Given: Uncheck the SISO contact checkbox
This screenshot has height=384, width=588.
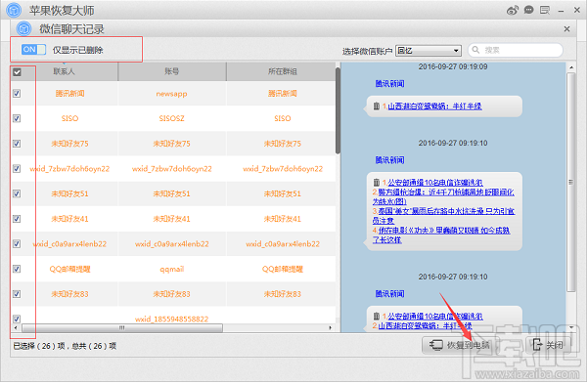Looking at the screenshot, I should (17, 118).
